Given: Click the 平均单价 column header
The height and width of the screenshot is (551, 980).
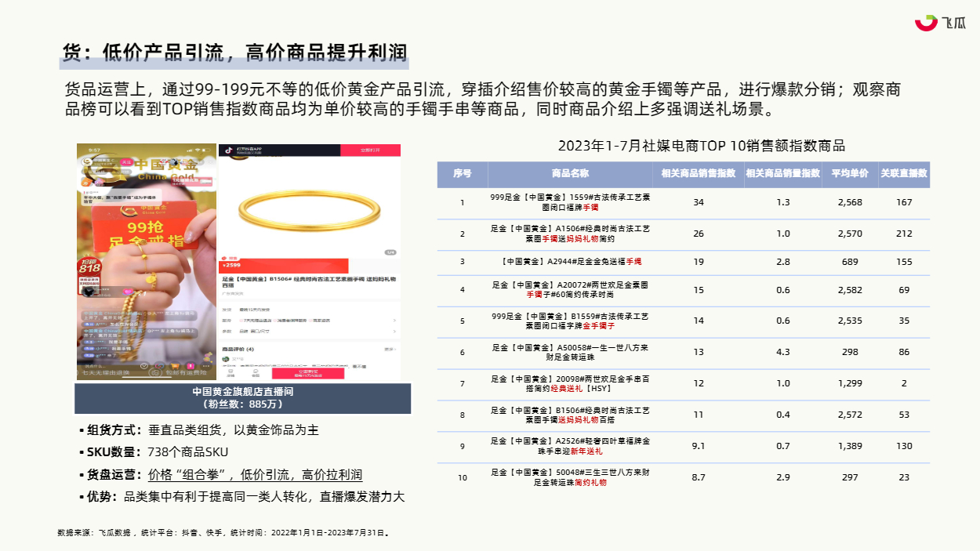Looking at the screenshot, I should [850, 173].
